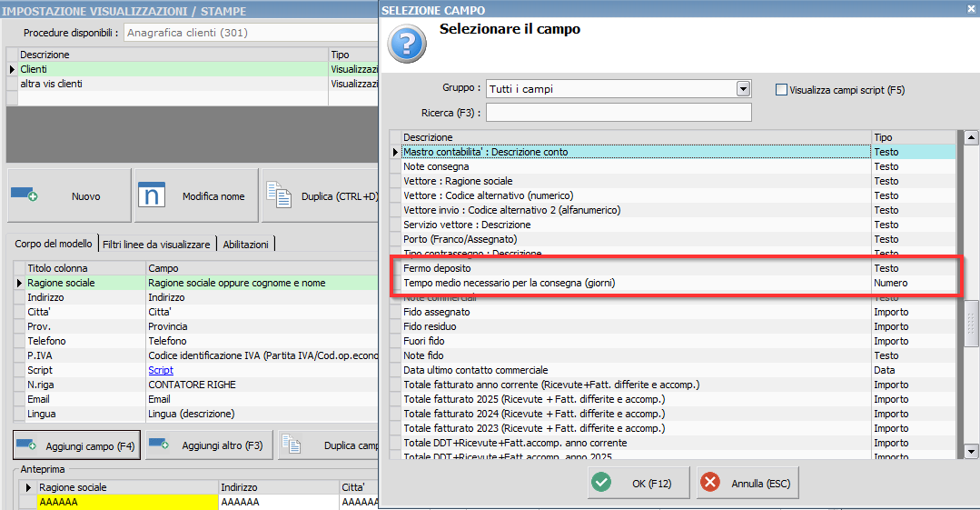Open the blue Script link

pos(161,370)
